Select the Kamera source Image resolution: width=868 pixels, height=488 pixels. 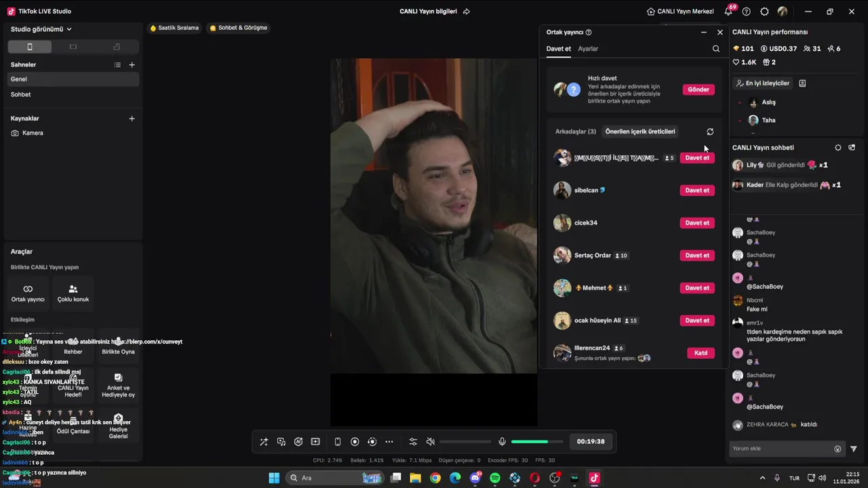(x=72, y=133)
